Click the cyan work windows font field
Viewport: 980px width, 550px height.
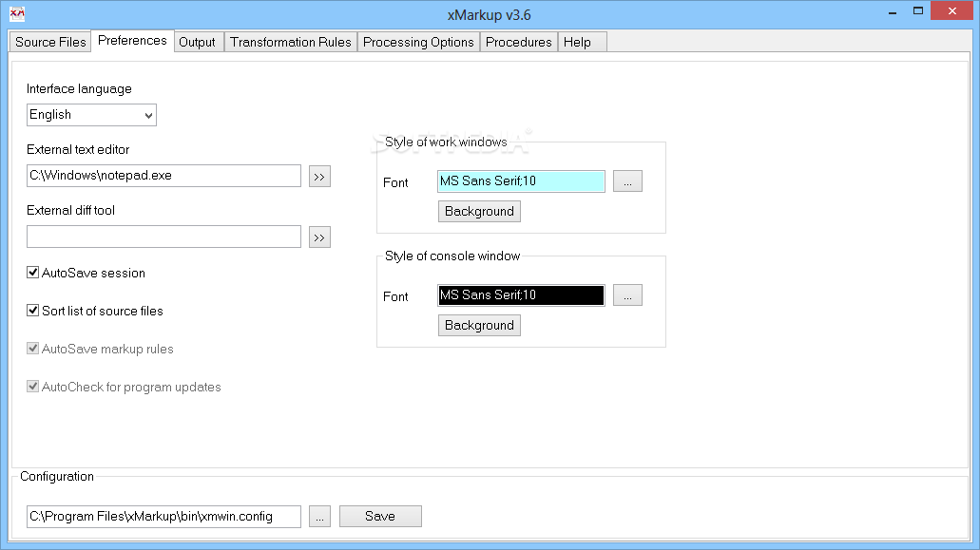pyautogui.click(x=521, y=181)
